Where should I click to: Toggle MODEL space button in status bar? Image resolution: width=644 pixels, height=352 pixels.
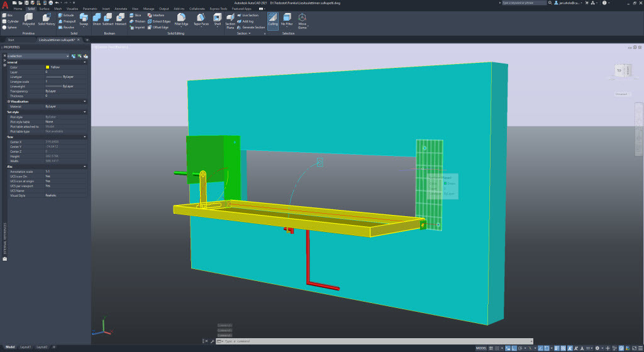[482, 347]
